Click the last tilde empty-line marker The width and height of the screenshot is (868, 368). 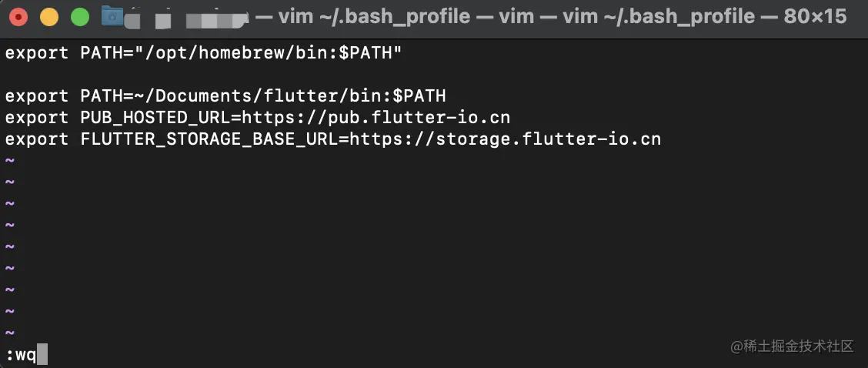point(10,333)
